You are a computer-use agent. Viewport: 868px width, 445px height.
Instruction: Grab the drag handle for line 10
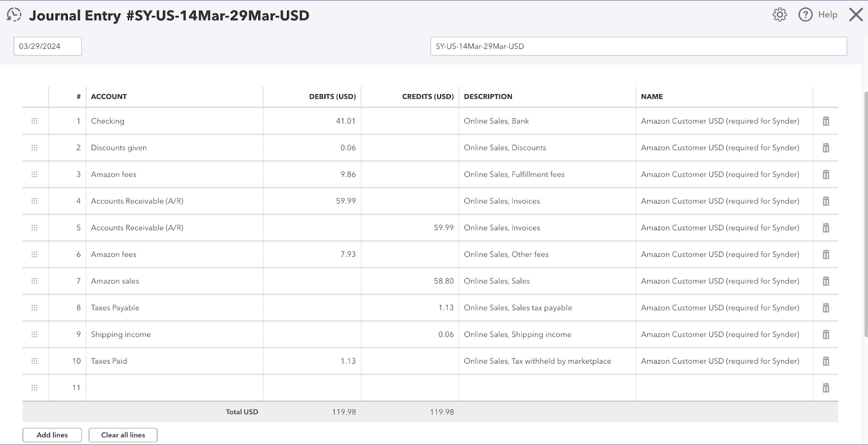35,361
